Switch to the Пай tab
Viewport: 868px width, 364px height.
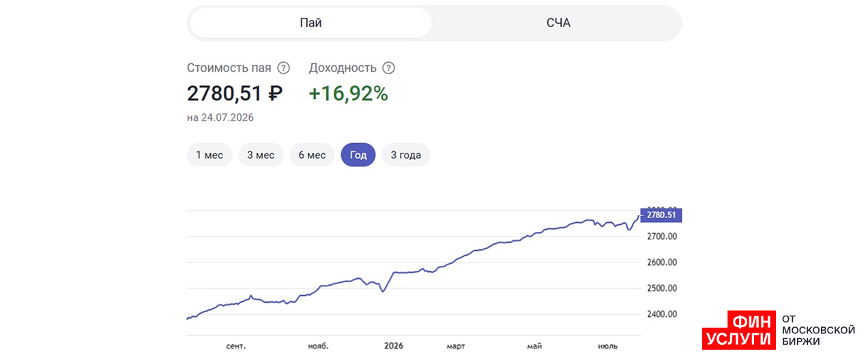pos(310,23)
